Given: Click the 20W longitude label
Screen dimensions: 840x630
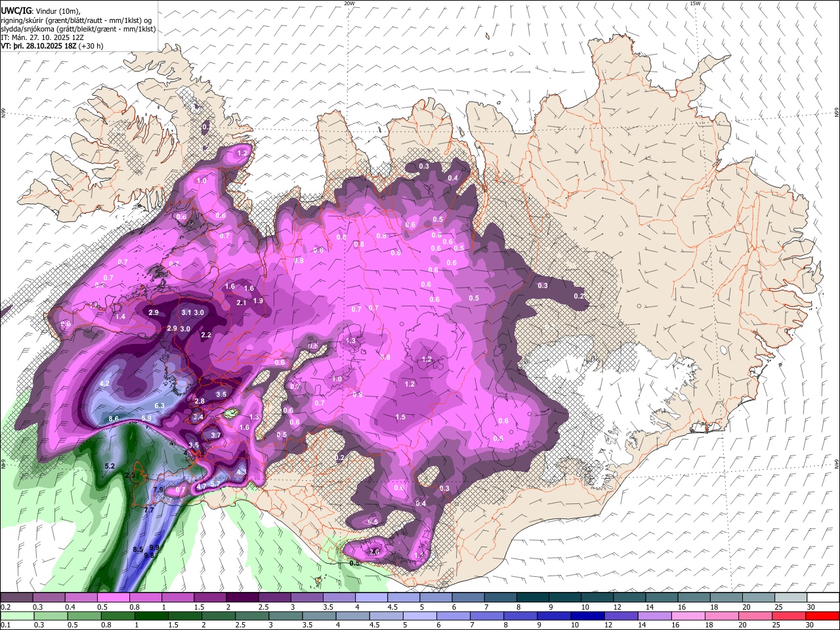Looking at the screenshot, I should 349,3.
